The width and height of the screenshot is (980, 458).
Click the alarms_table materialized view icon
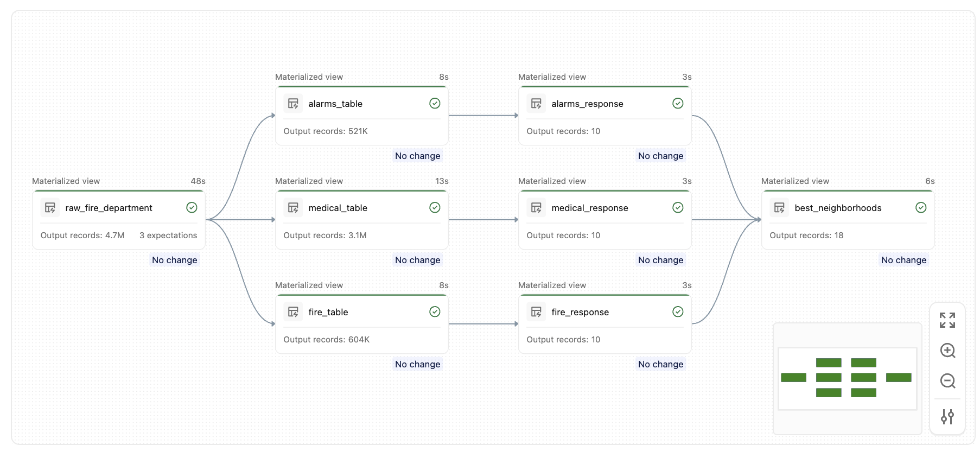pos(293,104)
